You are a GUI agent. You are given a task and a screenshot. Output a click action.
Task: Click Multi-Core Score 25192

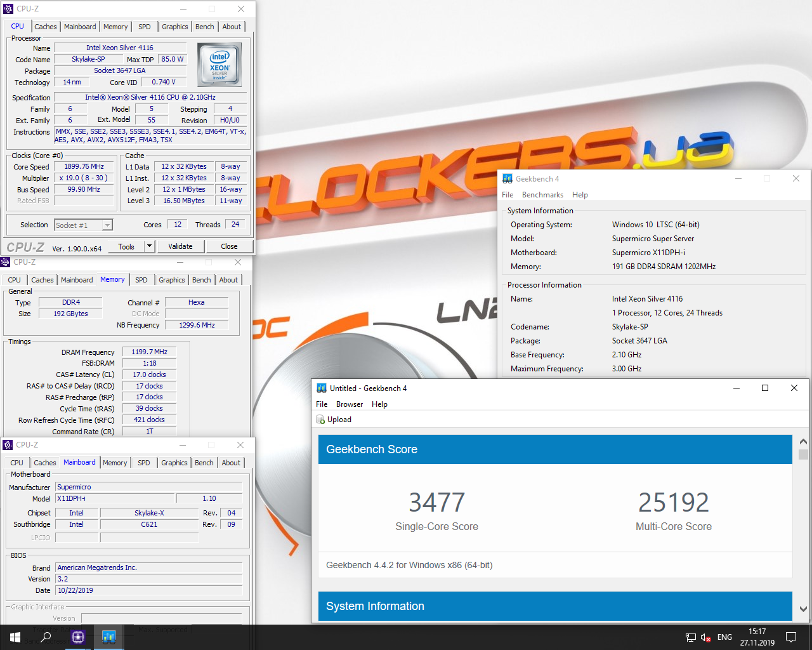coord(674,503)
